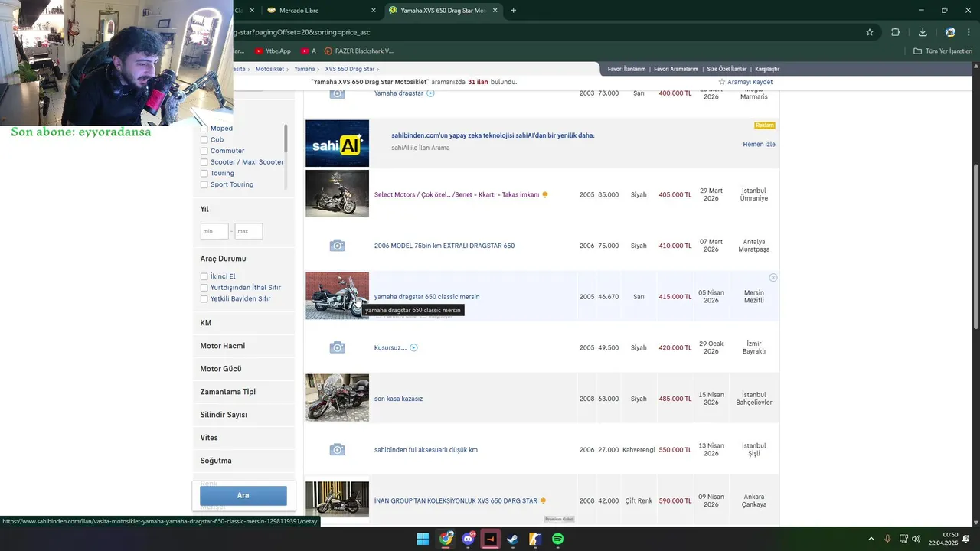Click the Yıl max input field
This screenshot has width=980, height=551.
(249, 231)
